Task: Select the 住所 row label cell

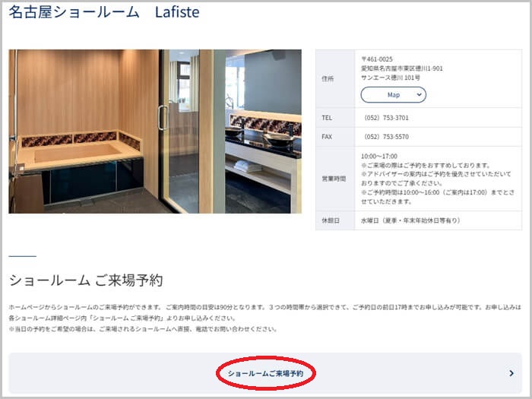Action: click(328, 78)
